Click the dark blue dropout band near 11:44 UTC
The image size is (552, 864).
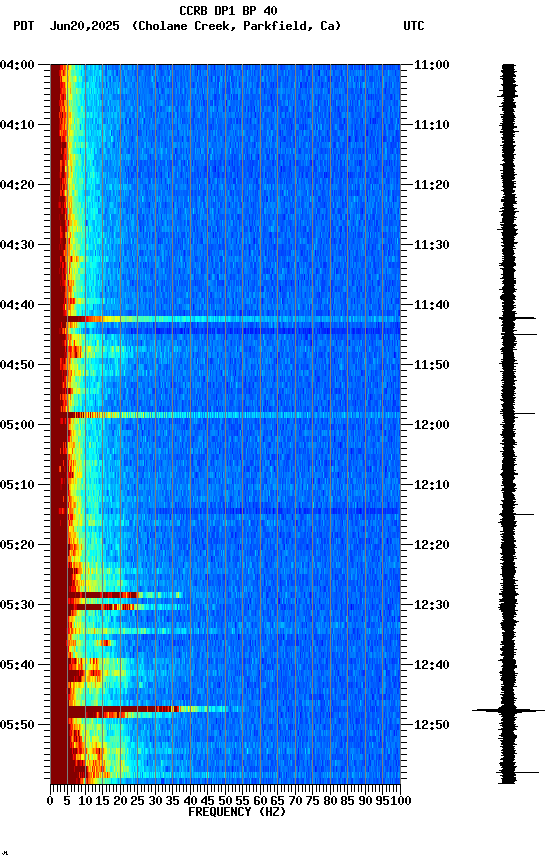pyautogui.click(x=233, y=331)
